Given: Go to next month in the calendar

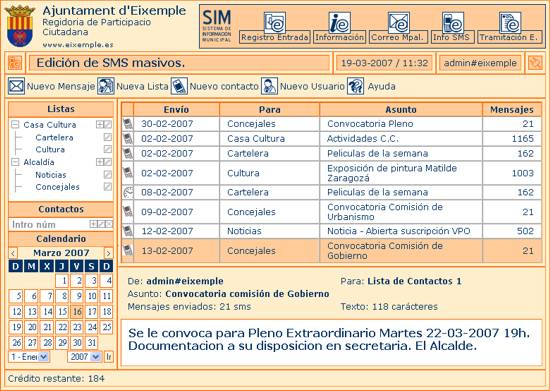Looking at the screenshot, I should pos(108,253).
